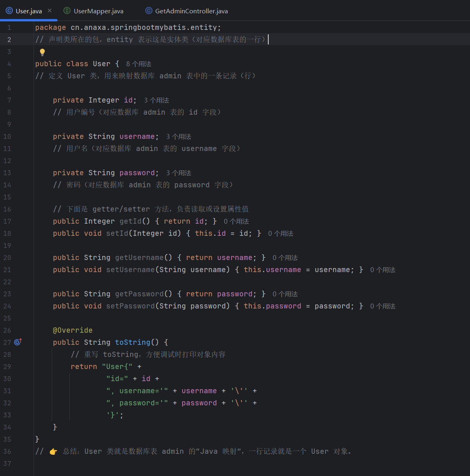The height and width of the screenshot is (476, 470).
Task: Click the 'this.id' expression on line 18
Action: pos(210,233)
